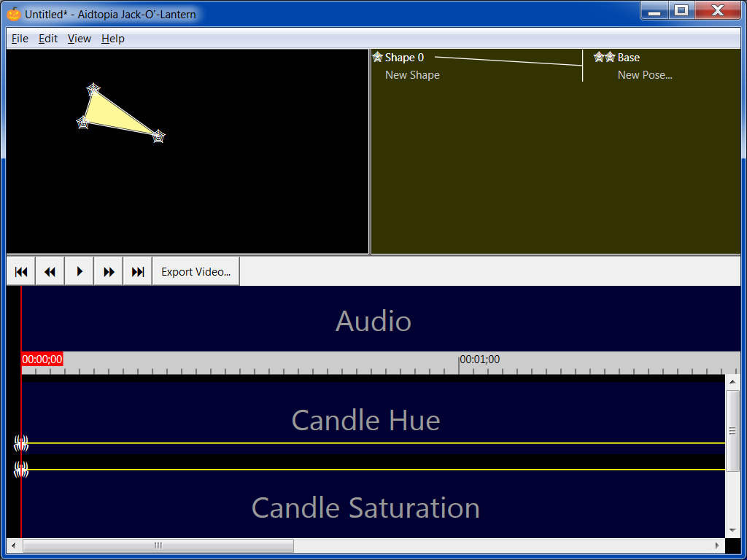
Task: Open the File menu
Action: (20, 39)
